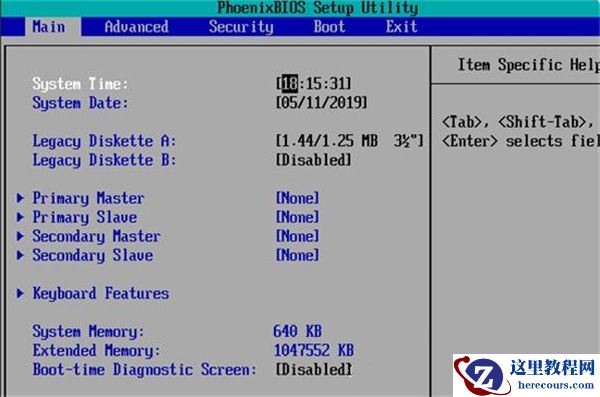The image size is (600, 397).
Task: Click the Legacy Diskette A label
Action: point(104,141)
